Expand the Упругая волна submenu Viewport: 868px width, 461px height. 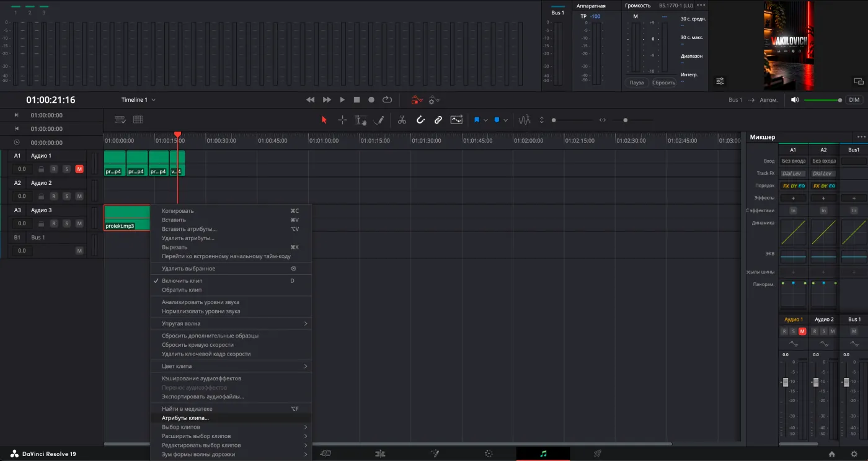tap(231, 323)
